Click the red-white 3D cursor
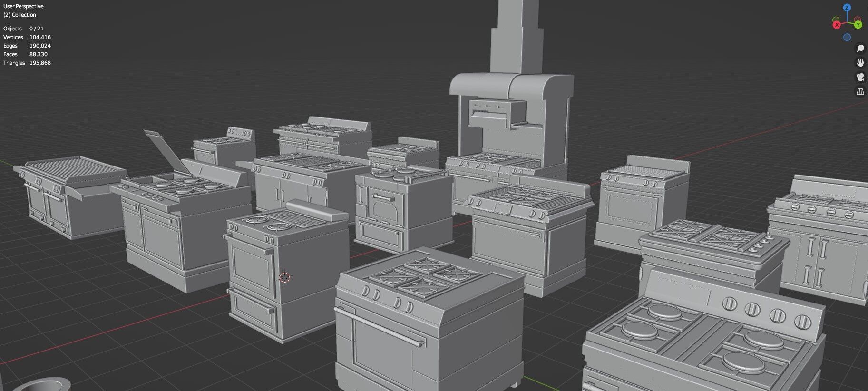This screenshot has width=868, height=391. (x=284, y=277)
